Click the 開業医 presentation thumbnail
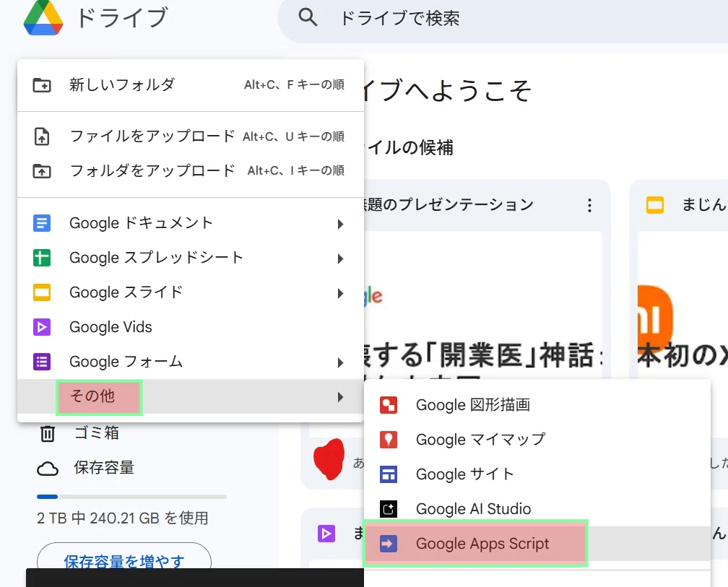 [483, 306]
